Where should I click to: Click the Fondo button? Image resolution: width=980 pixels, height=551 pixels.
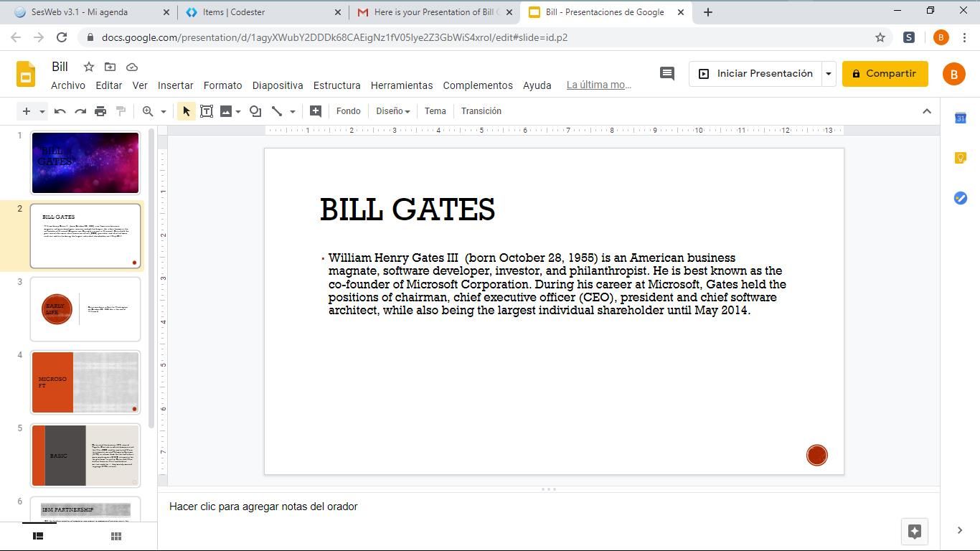click(x=348, y=111)
